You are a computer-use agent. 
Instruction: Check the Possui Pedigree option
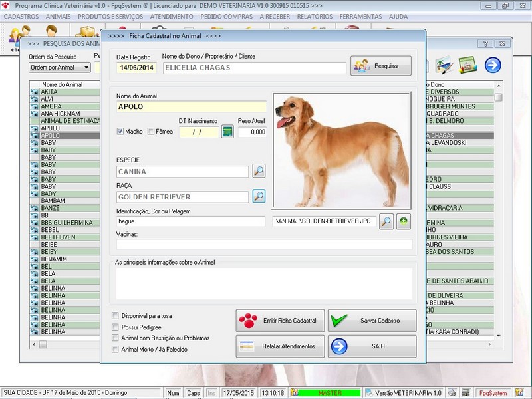pos(115,327)
